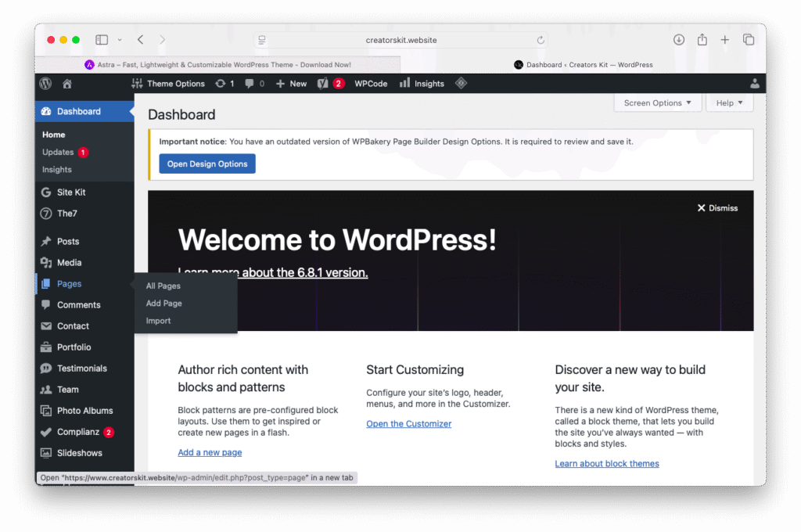Show the tab overview icon
Image resolution: width=801 pixels, height=532 pixels.
[x=749, y=39]
